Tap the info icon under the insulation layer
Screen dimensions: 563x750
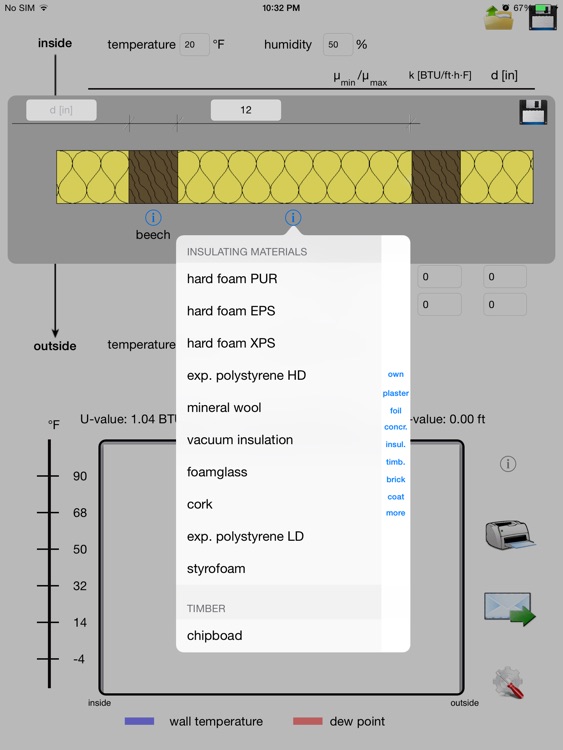(x=293, y=218)
